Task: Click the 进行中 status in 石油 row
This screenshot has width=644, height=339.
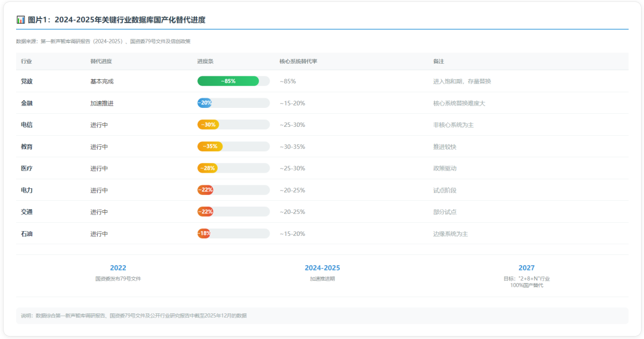Action: click(x=99, y=234)
